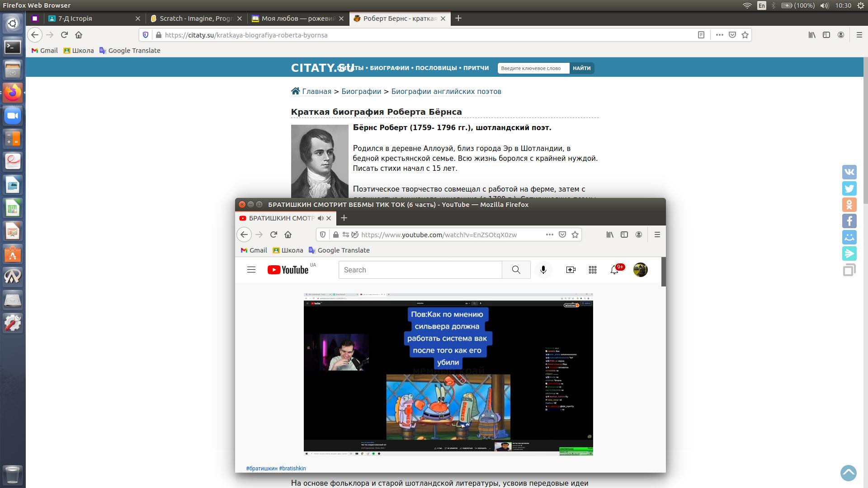Open Биографии английских поэтов breadcrumb link
This screenshot has width=868, height=488.
click(446, 91)
